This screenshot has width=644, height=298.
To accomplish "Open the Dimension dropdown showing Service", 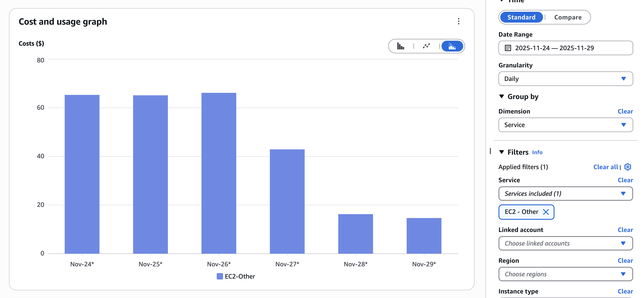I will [566, 125].
